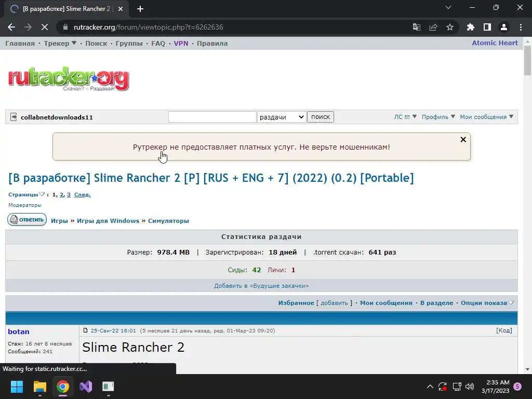Open Симуляторы breadcrumb link
Viewport: 532px width, 399px height.
168,221
